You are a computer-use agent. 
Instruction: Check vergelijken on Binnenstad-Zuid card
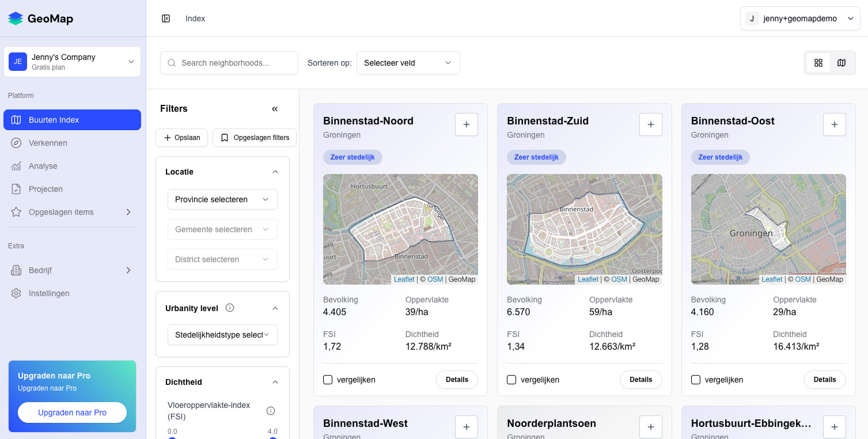pyautogui.click(x=511, y=380)
